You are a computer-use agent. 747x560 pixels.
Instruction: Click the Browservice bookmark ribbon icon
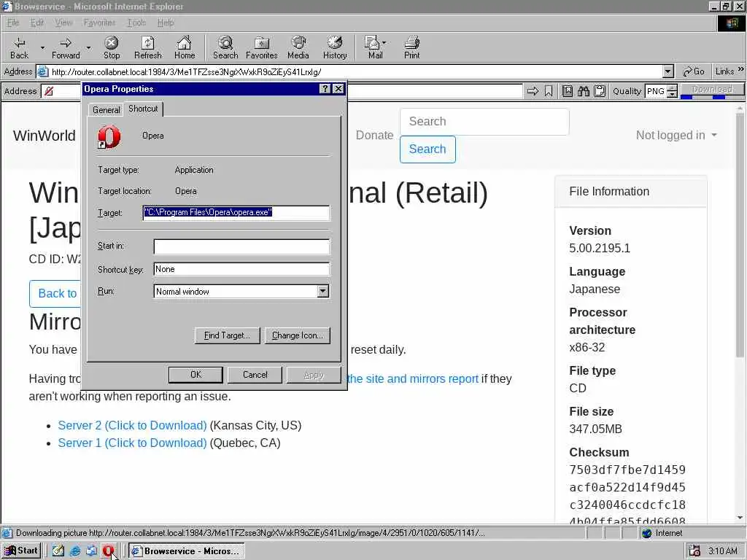(x=549, y=91)
